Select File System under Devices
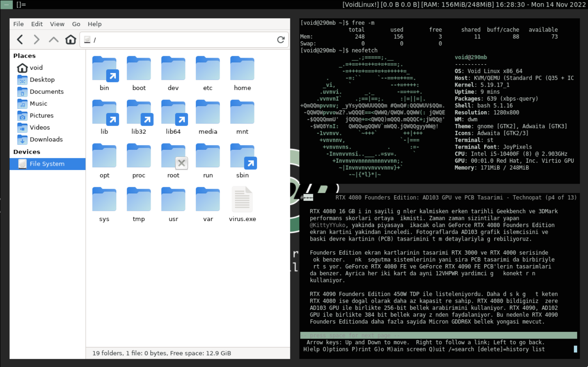 [47, 164]
